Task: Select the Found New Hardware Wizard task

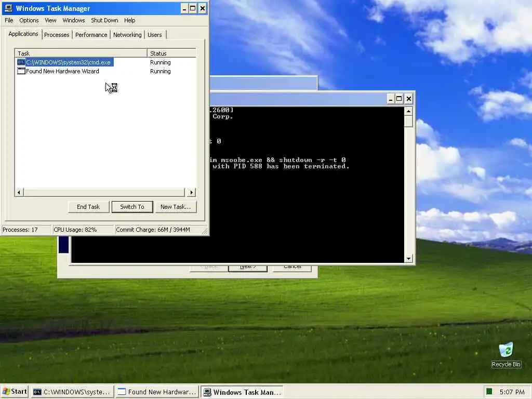Action: (105, 71)
